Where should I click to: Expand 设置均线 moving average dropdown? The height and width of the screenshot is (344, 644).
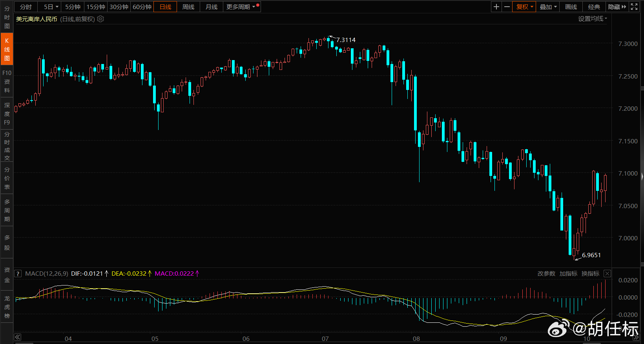pyautogui.click(x=593, y=18)
